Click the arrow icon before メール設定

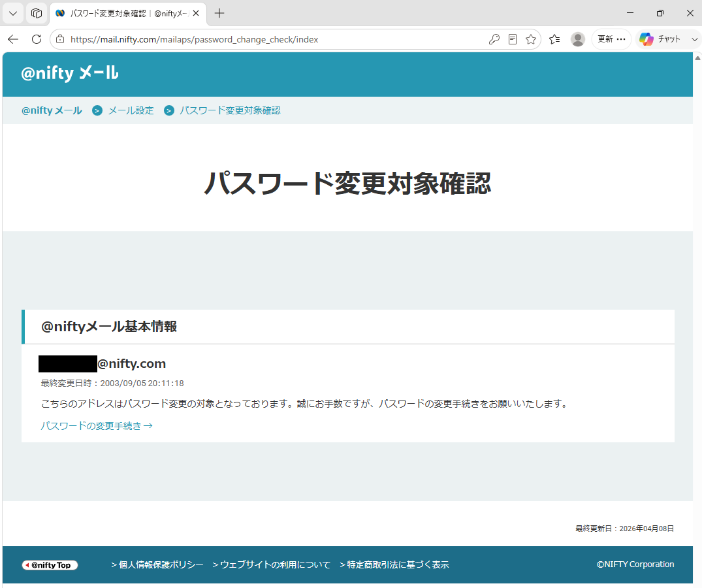[97, 110]
